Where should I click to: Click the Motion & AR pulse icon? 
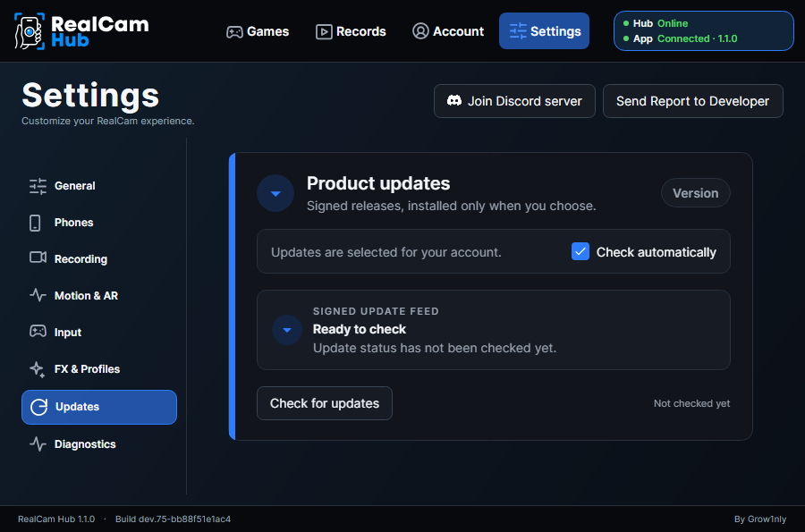tap(38, 295)
